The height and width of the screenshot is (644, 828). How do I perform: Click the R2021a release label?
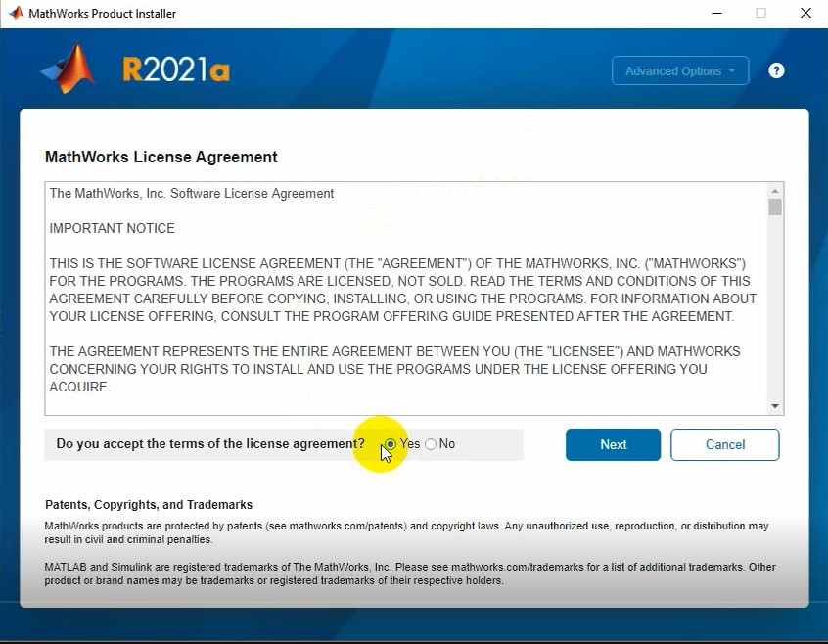[176, 70]
